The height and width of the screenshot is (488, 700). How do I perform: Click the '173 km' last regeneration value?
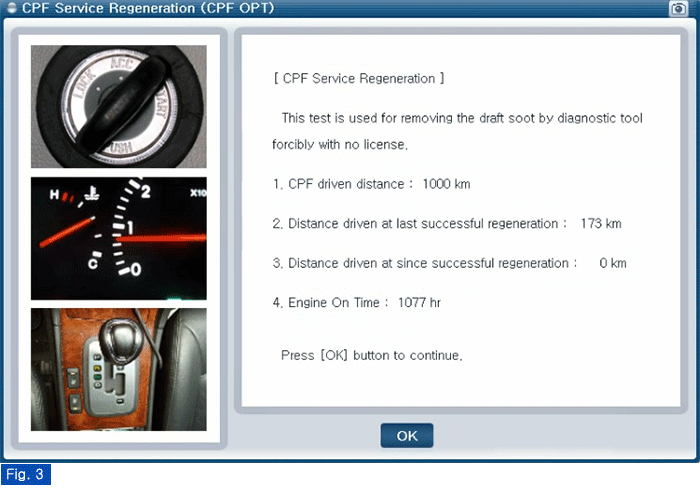coord(601,223)
